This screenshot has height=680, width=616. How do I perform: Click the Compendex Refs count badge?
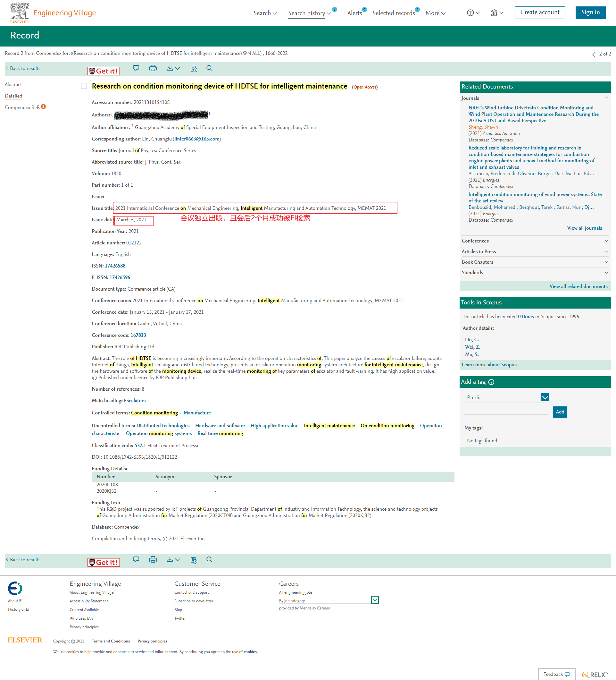(x=44, y=106)
